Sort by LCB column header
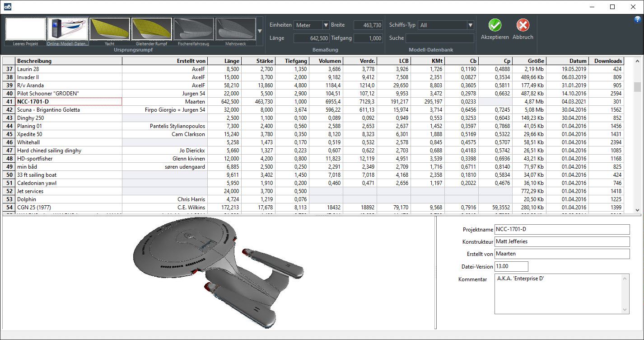The height and width of the screenshot is (340, 644). pos(394,61)
